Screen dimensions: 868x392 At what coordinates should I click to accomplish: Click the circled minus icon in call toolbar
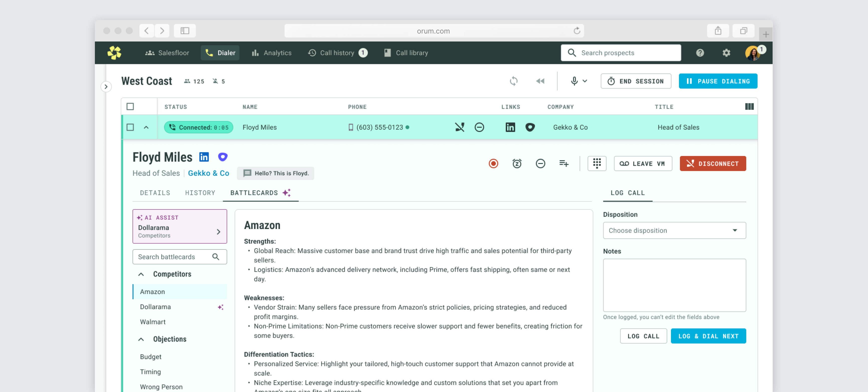pyautogui.click(x=540, y=163)
